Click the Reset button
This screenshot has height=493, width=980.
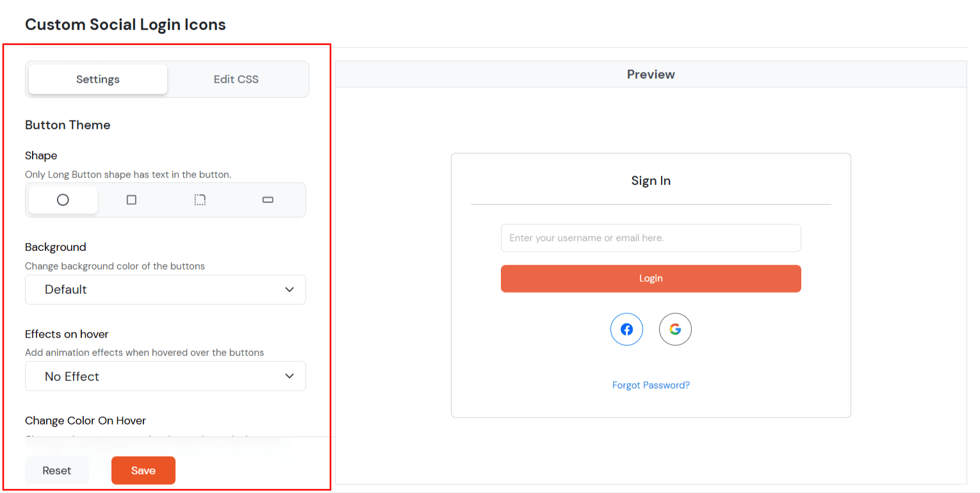tap(56, 470)
